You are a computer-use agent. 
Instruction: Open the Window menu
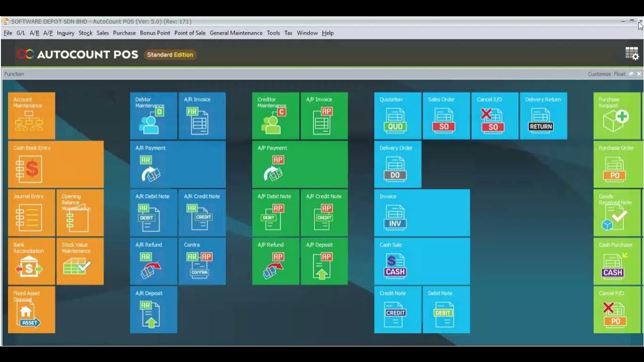(x=307, y=33)
